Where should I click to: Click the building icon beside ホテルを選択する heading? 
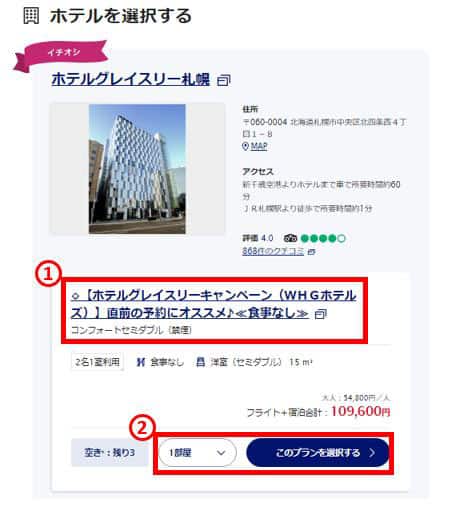[31, 16]
